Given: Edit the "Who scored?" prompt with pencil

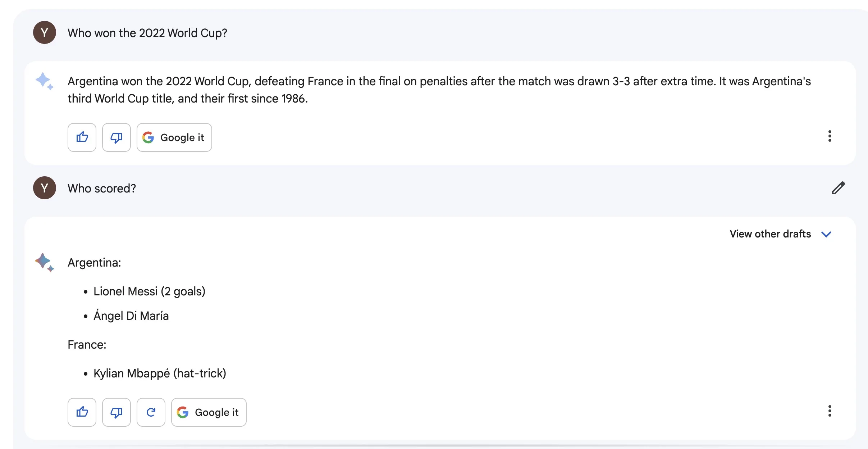Looking at the screenshot, I should (838, 188).
